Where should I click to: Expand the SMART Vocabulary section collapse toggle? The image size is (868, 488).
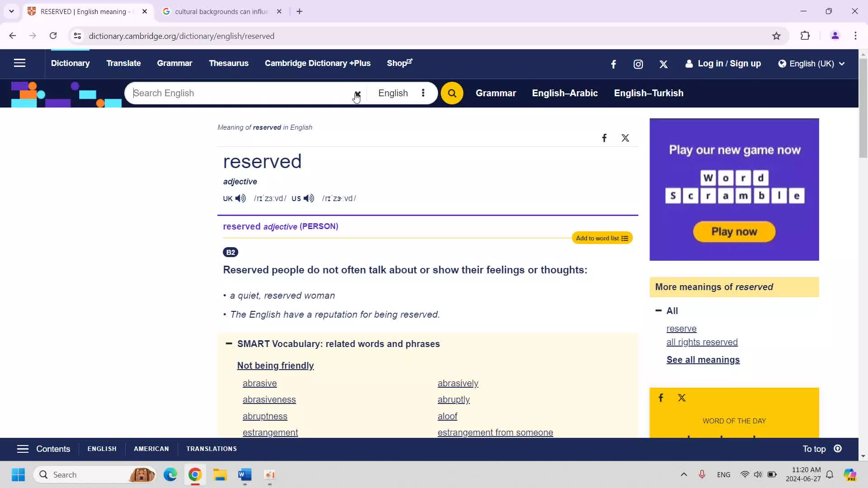tap(229, 344)
